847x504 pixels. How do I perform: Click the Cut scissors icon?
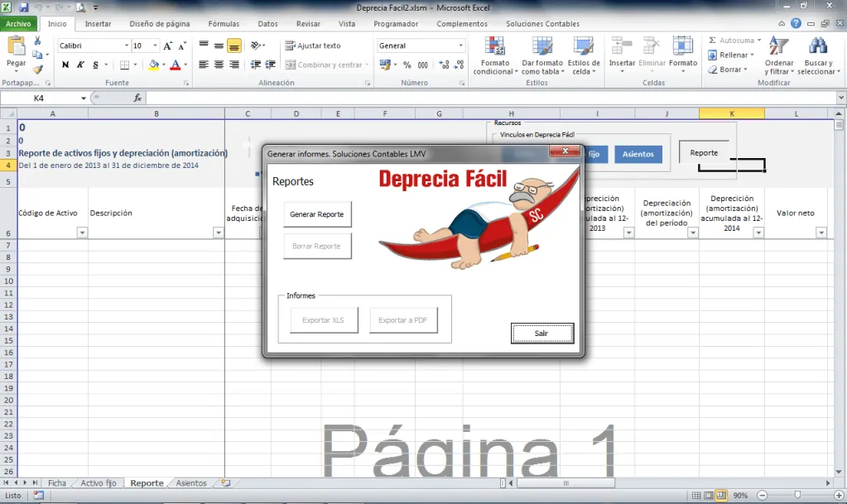pos(37,41)
